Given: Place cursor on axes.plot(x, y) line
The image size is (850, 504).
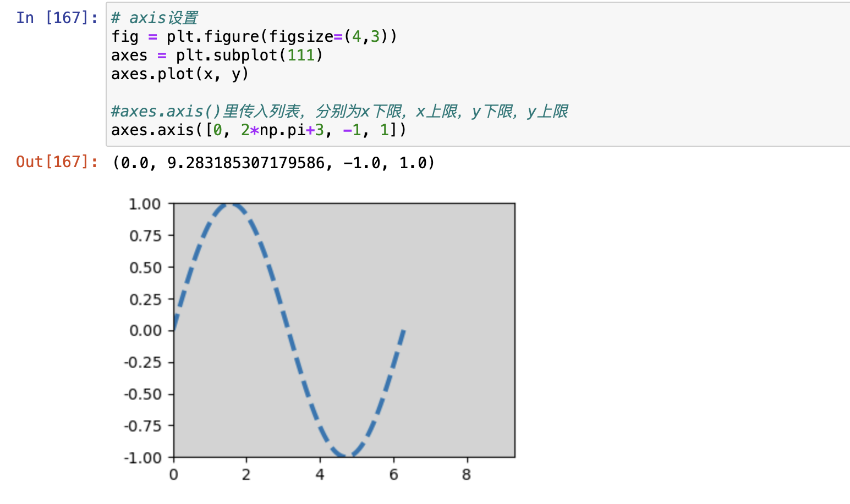Looking at the screenshot, I should 180,74.
